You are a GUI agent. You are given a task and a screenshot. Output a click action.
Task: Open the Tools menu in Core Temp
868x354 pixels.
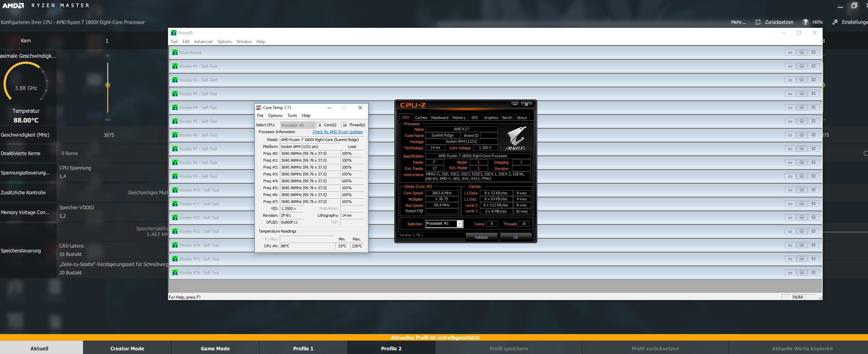(292, 116)
